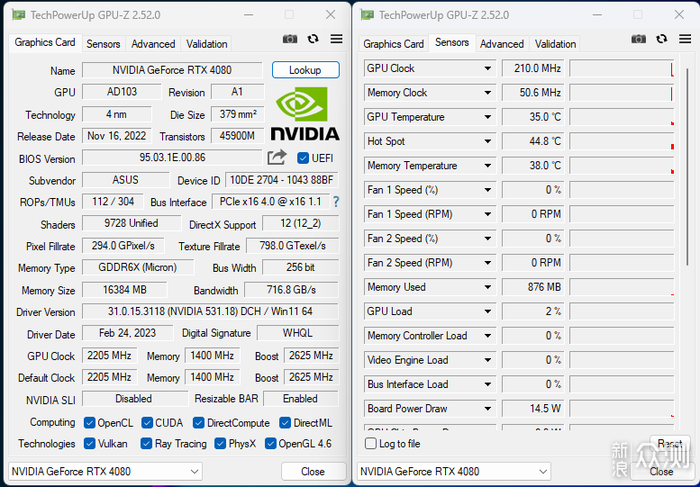700x487 pixels.
Task: Toggle the Vulkan checkbox
Action: click(89, 443)
